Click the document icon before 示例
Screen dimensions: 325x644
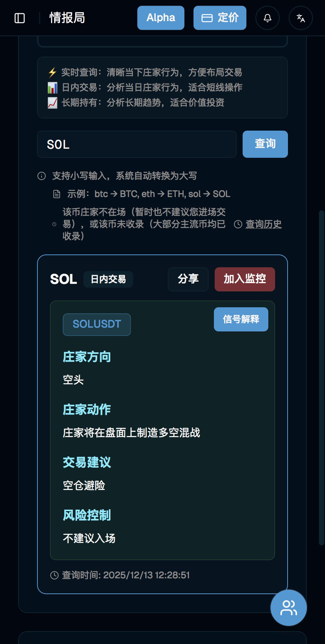pyautogui.click(x=57, y=194)
